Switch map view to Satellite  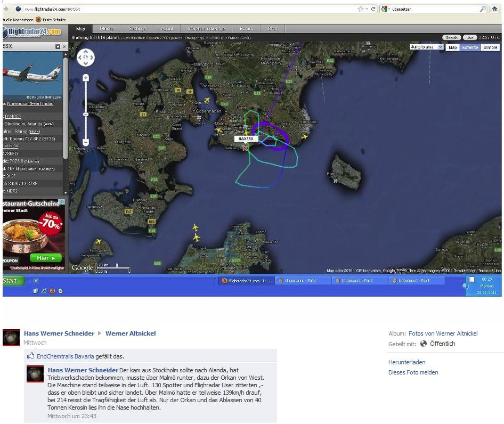click(469, 47)
